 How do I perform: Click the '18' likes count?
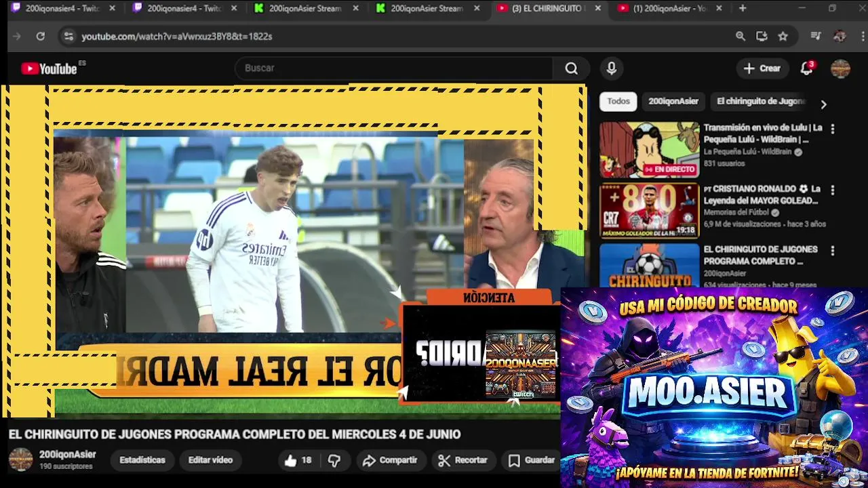(x=307, y=461)
